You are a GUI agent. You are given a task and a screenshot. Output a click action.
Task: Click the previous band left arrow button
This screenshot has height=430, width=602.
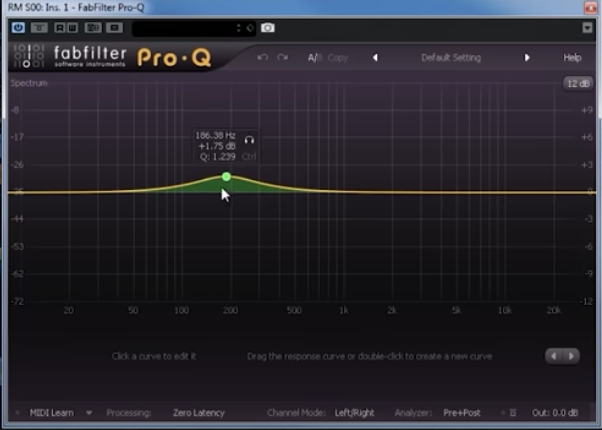[554, 356]
